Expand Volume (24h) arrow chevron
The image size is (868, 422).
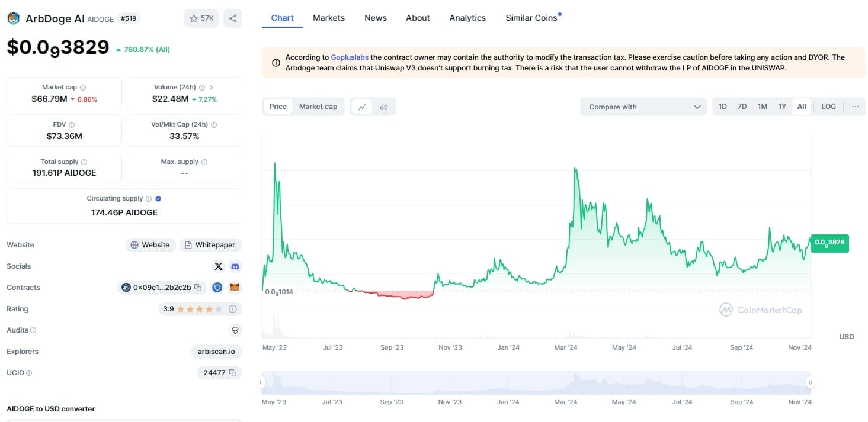[x=212, y=88]
